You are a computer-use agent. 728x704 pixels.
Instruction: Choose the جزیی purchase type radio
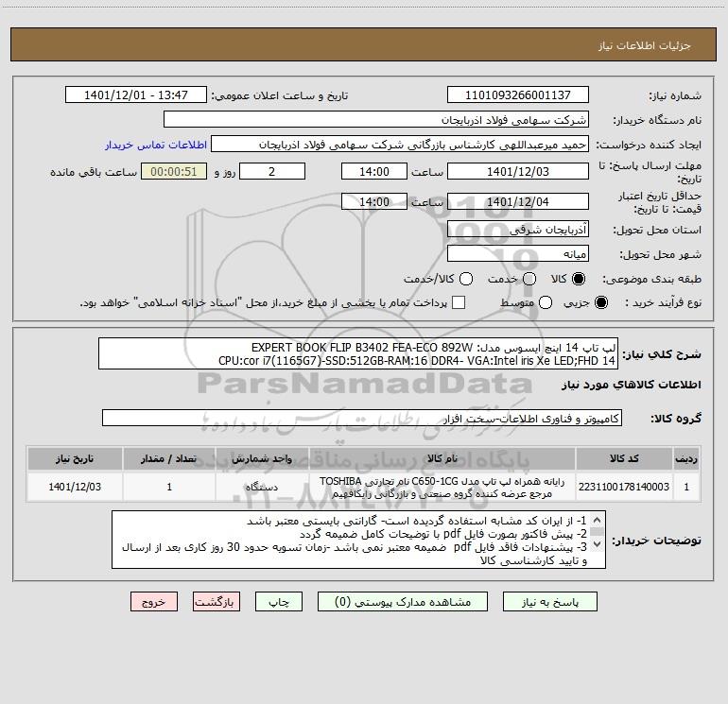tap(601, 303)
